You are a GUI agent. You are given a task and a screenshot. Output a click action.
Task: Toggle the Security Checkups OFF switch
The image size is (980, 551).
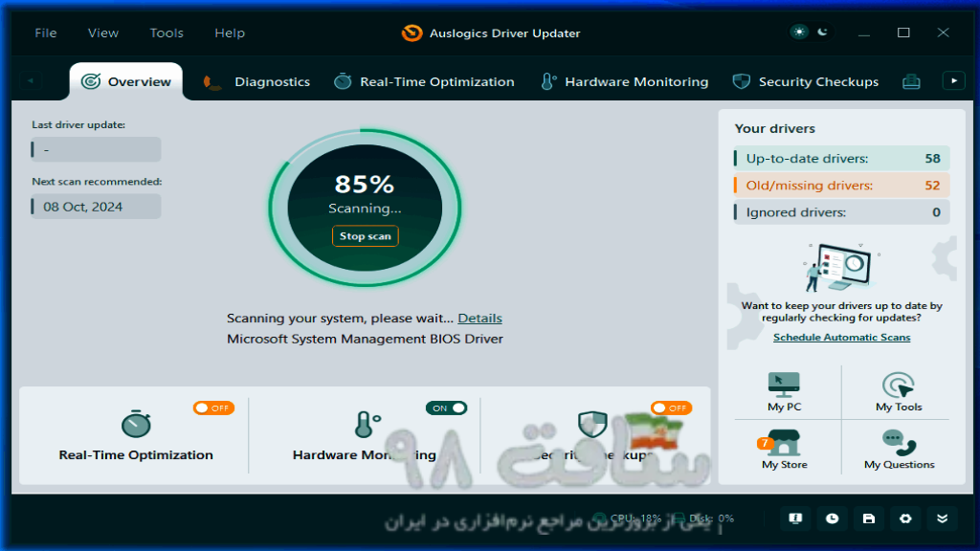click(671, 408)
